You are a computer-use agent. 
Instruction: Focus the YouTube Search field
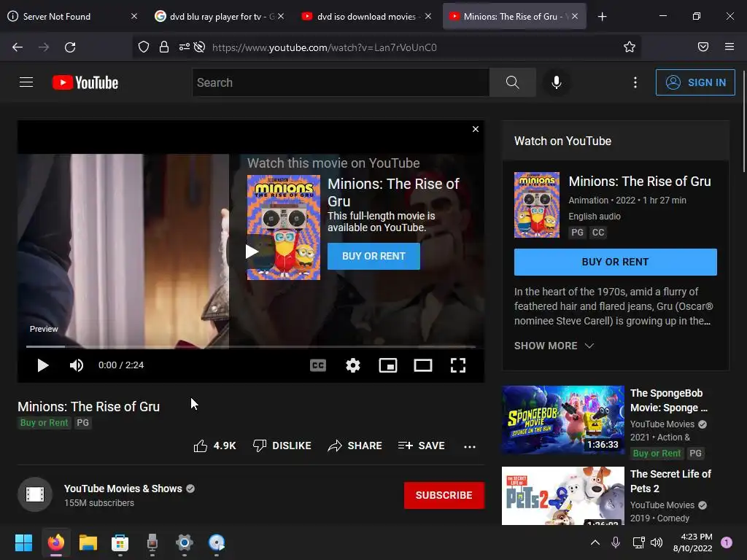point(341,82)
